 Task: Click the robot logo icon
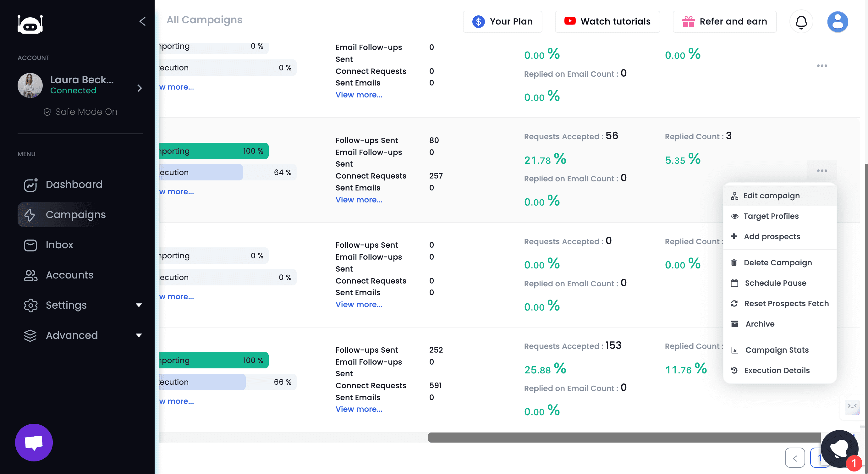tap(30, 24)
